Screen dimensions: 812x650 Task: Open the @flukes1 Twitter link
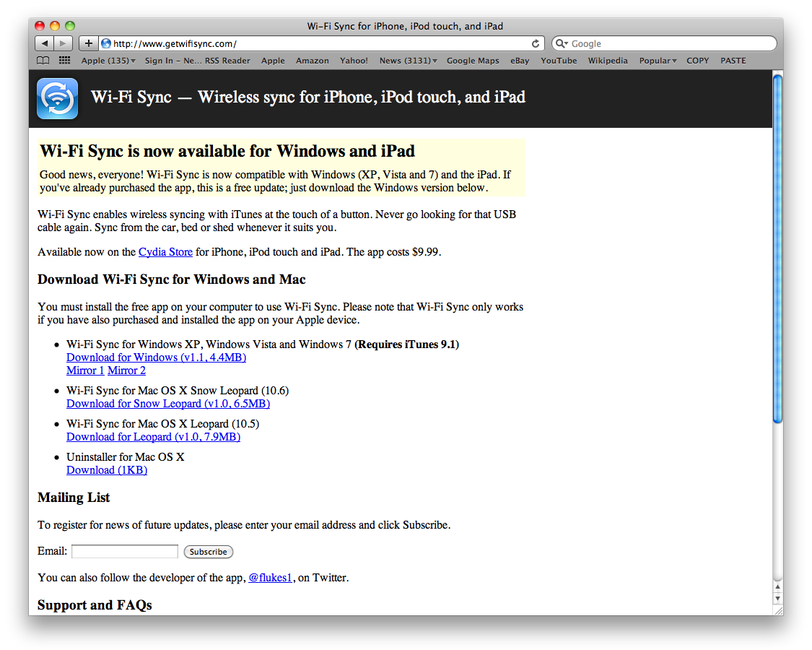(271, 578)
